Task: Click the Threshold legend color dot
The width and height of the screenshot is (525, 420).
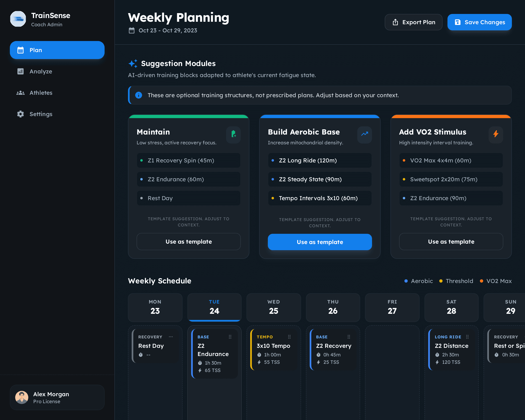Action: coord(441,281)
